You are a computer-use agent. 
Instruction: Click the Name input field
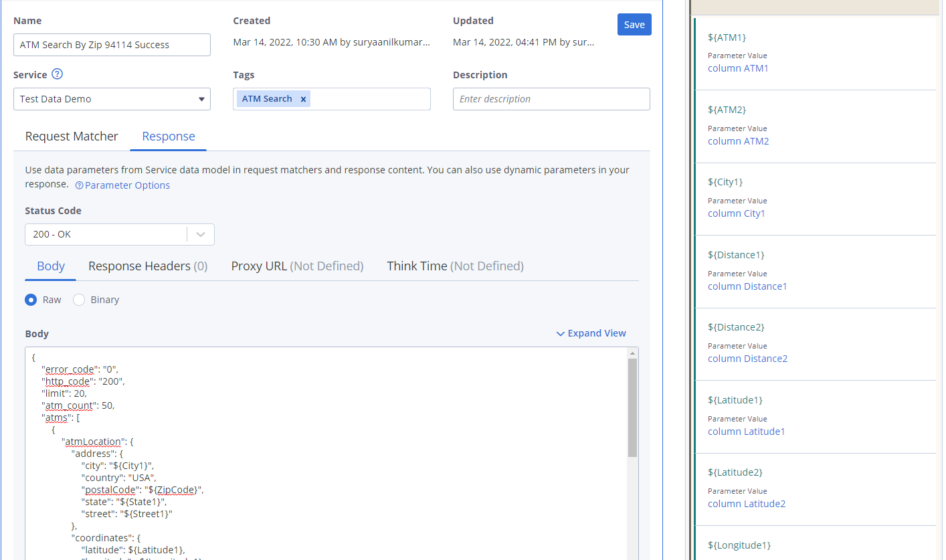point(112,45)
